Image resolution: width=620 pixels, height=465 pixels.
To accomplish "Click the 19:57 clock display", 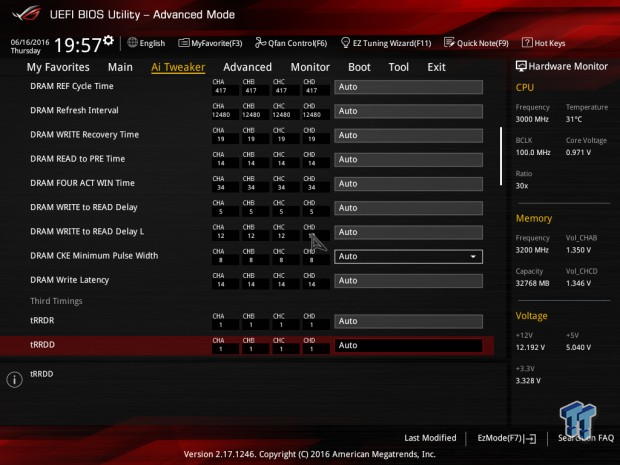I will point(78,45).
